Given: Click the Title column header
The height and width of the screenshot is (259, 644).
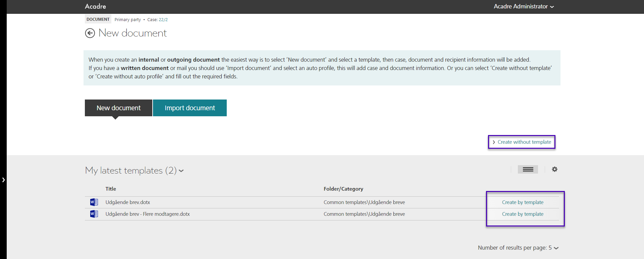Looking at the screenshot, I should pyautogui.click(x=111, y=189).
